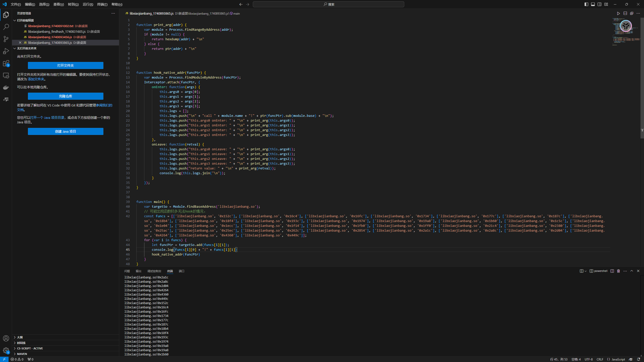Viewport: 644px width, 362px height.
Task: Collapse the Open Editors section
Action: [x=25, y=20]
